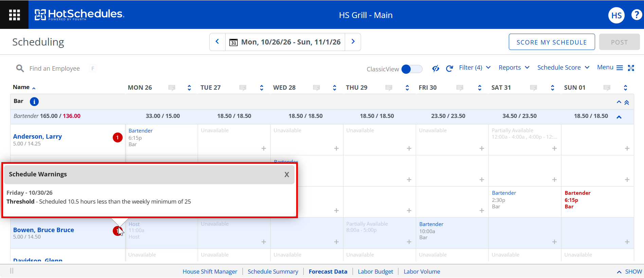
Task: Open Bowen, Bruce Bruce employee link
Action: 43,230
